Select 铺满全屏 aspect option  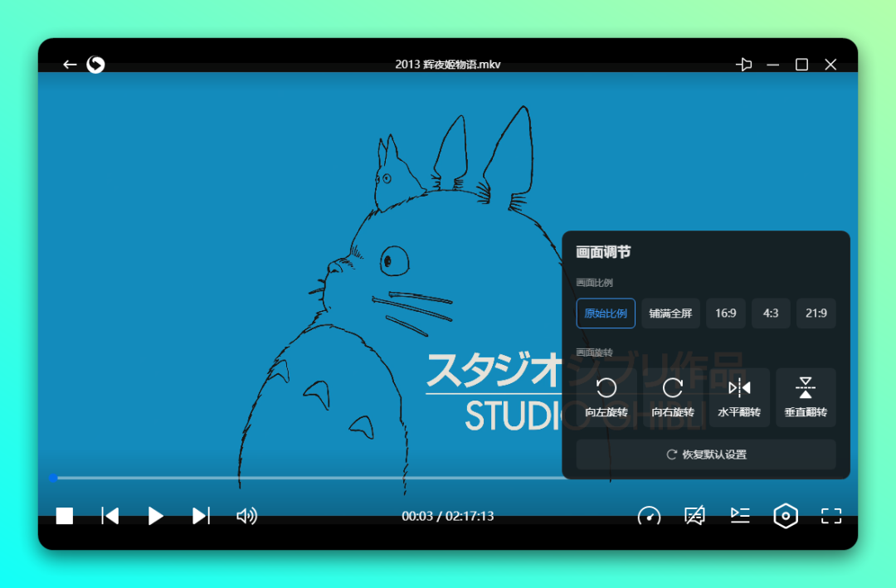(671, 313)
